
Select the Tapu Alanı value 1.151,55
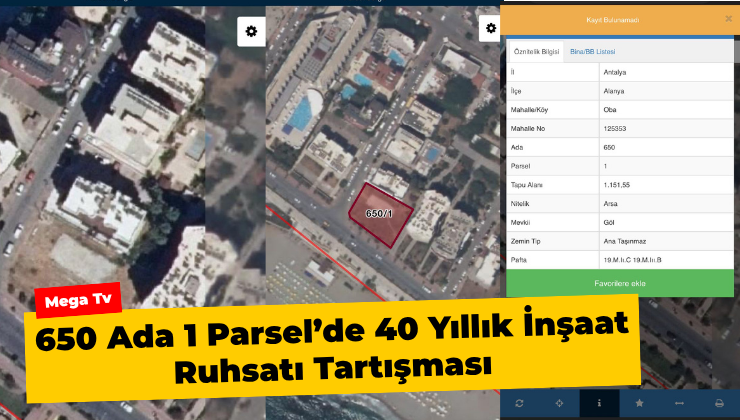click(x=666, y=185)
